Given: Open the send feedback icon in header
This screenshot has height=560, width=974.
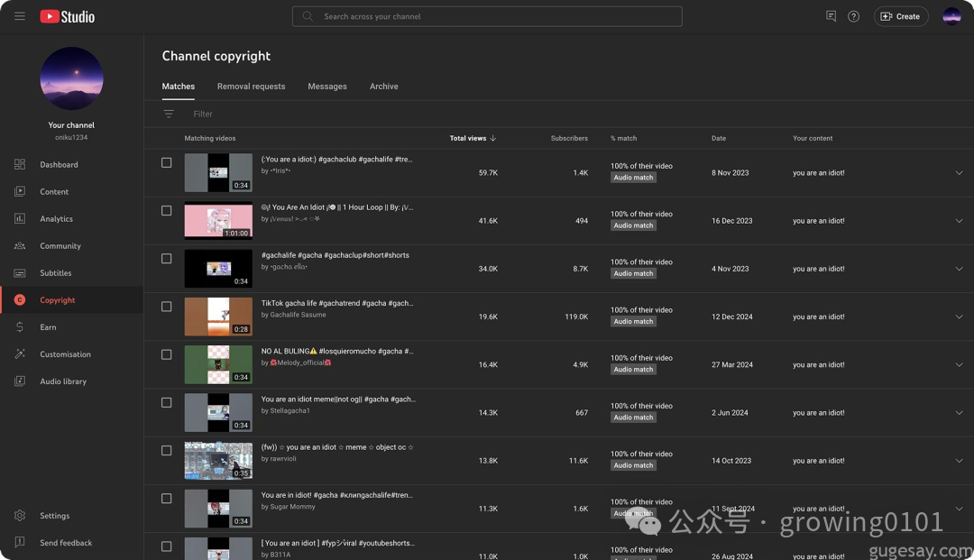Looking at the screenshot, I should pos(831,16).
